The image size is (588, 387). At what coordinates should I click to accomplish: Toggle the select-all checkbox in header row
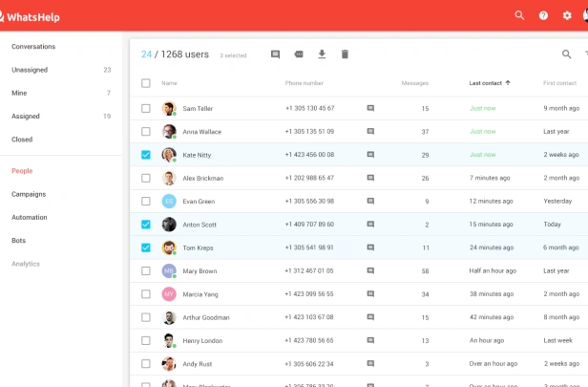point(146,83)
